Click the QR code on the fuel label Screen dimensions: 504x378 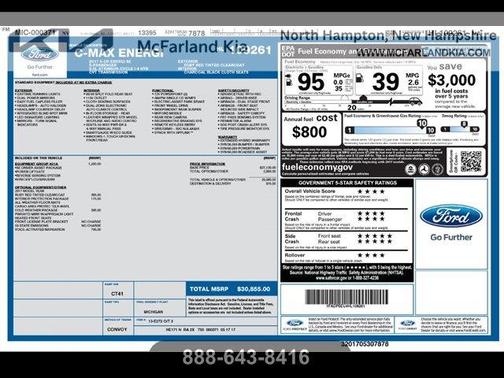click(x=471, y=162)
